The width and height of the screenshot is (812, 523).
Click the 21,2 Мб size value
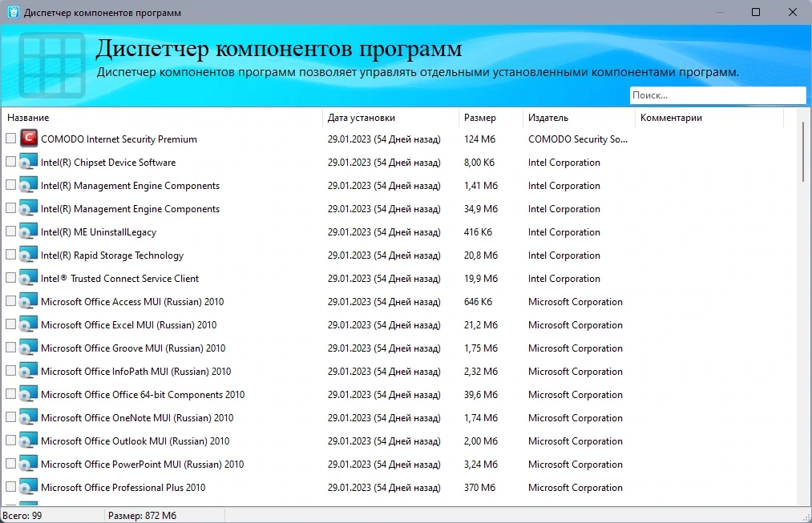point(481,325)
